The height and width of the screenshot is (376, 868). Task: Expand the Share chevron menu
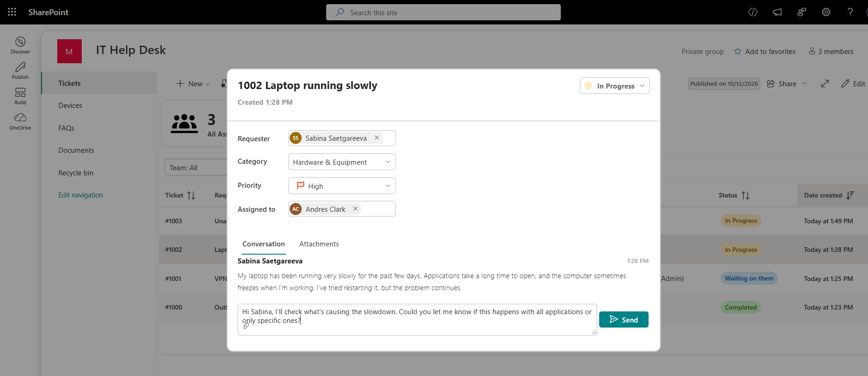click(804, 84)
